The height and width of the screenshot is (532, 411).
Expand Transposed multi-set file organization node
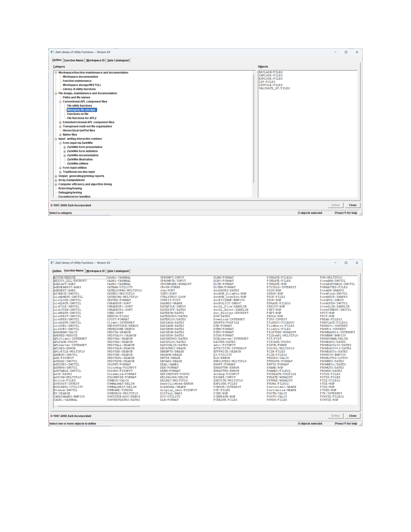[x=60, y=127]
